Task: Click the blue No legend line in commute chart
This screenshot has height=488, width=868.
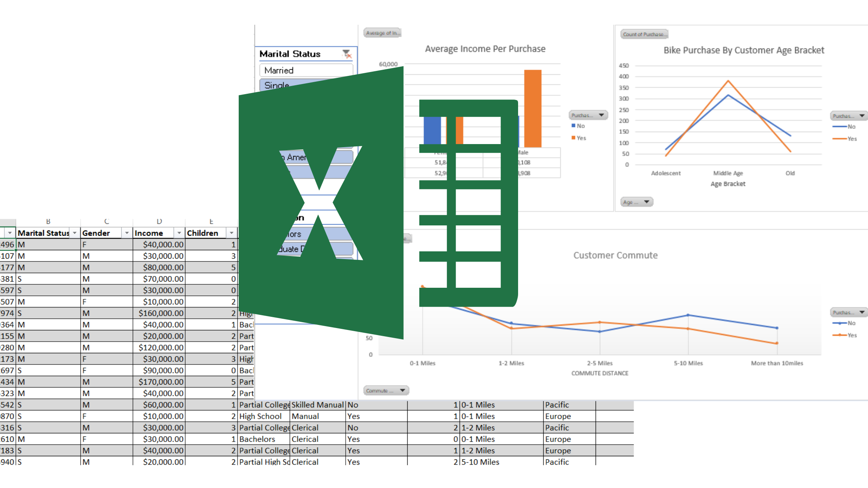Action: pyautogui.click(x=839, y=323)
